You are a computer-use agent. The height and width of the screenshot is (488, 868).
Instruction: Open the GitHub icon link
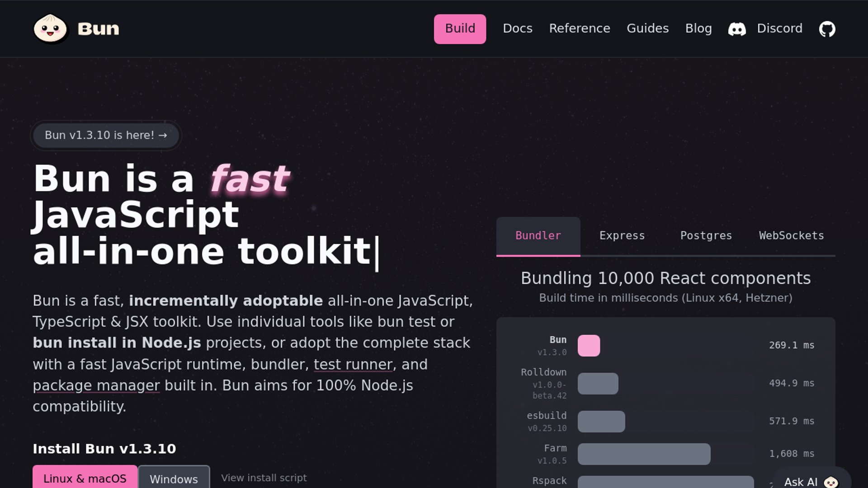(827, 29)
